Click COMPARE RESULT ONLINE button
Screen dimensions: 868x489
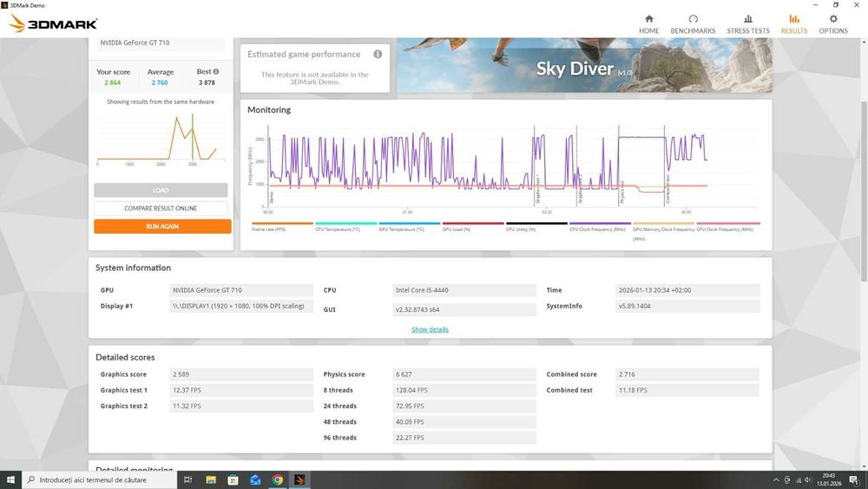[x=161, y=208]
